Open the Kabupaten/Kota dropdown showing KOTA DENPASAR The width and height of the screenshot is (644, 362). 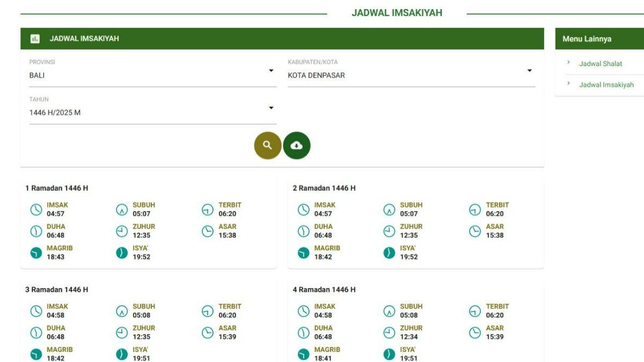coord(411,75)
